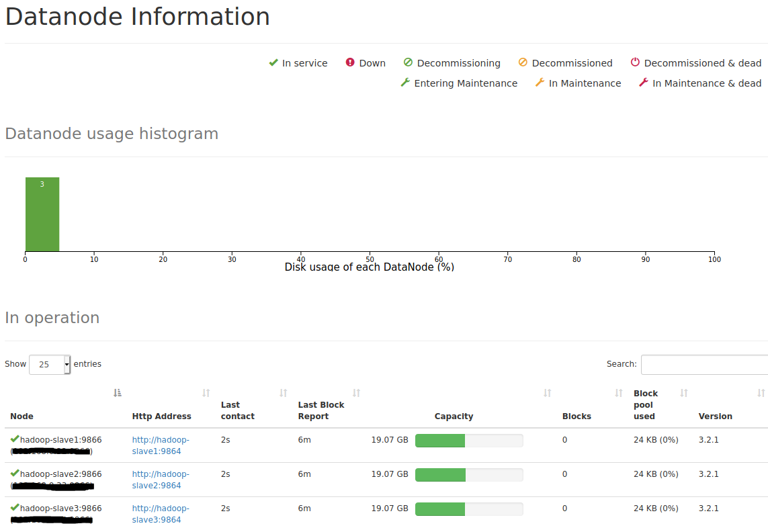Click green checkmark beside hadoop-slave2:9866
Screen dimensions: 768x532
pyautogui.click(x=13, y=474)
